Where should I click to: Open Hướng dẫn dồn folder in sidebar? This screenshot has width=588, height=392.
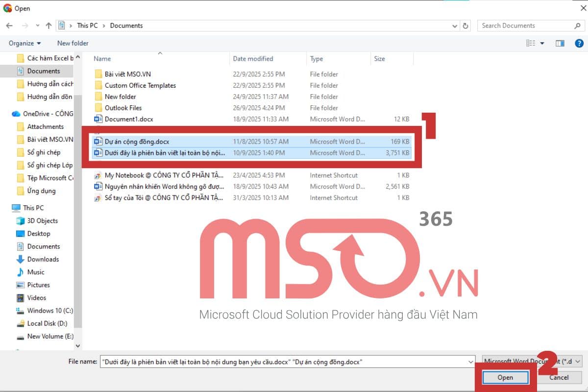(x=45, y=97)
